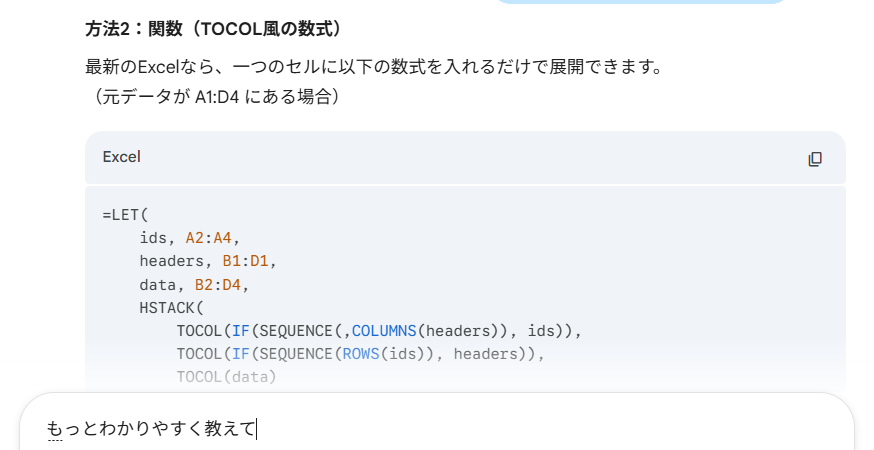Click the first IF keyword in code

pyautogui.click(x=240, y=330)
